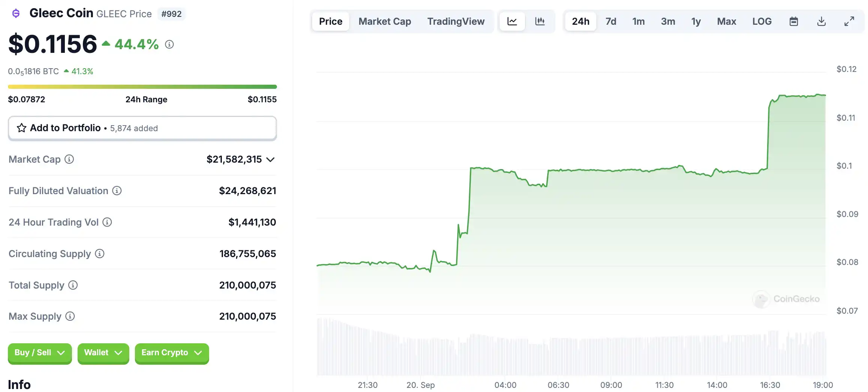Open the Buy / Sell dropdown
Screen dimensions: 868x392
pyautogui.click(x=40, y=353)
